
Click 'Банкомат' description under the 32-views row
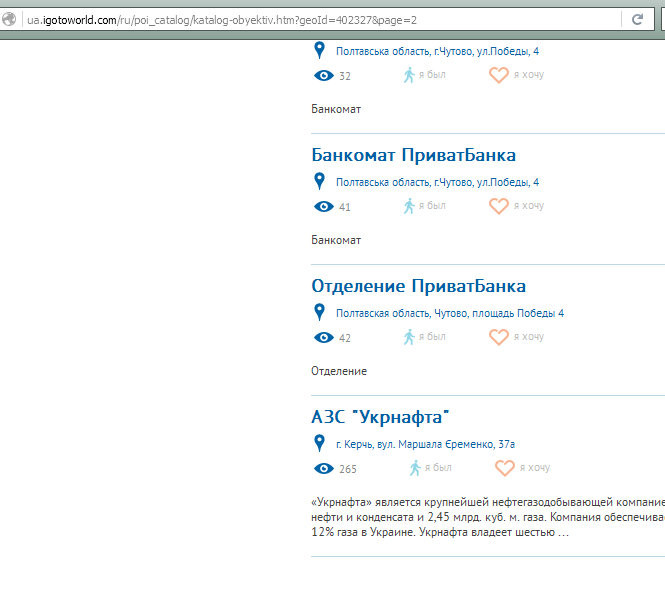[336, 109]
